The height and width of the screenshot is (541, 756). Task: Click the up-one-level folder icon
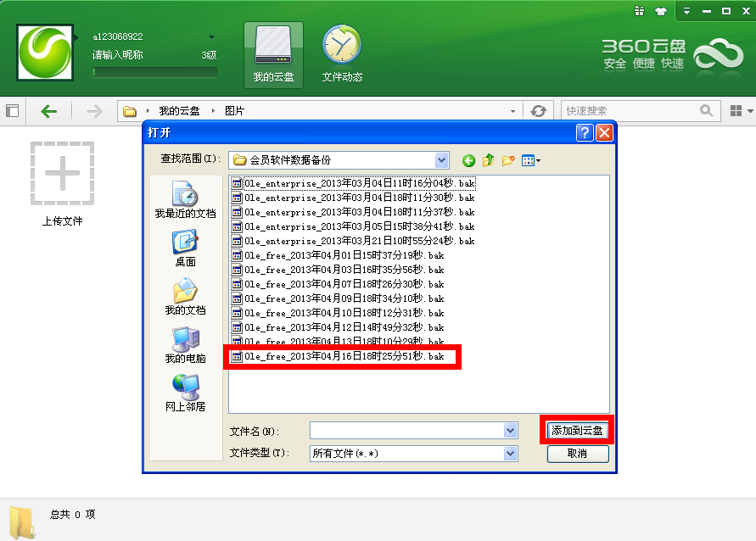pyautogui.click(x=489, y=159)
